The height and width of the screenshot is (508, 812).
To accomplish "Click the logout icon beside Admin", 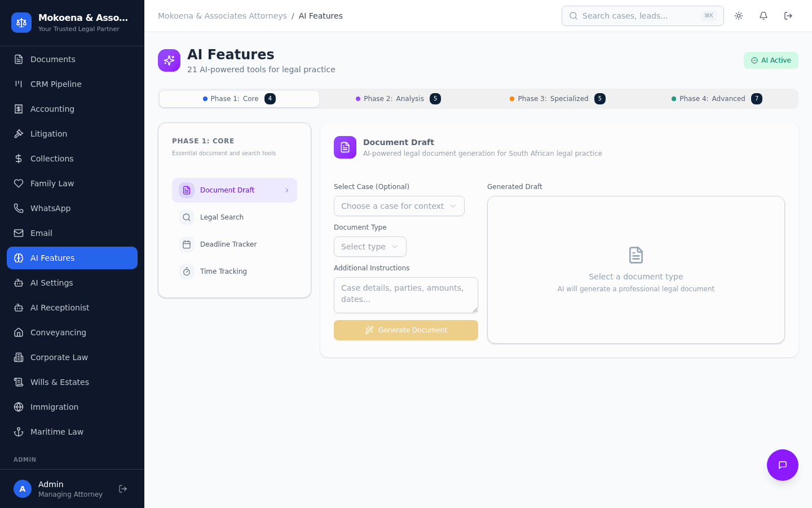I will pos(123,489).
